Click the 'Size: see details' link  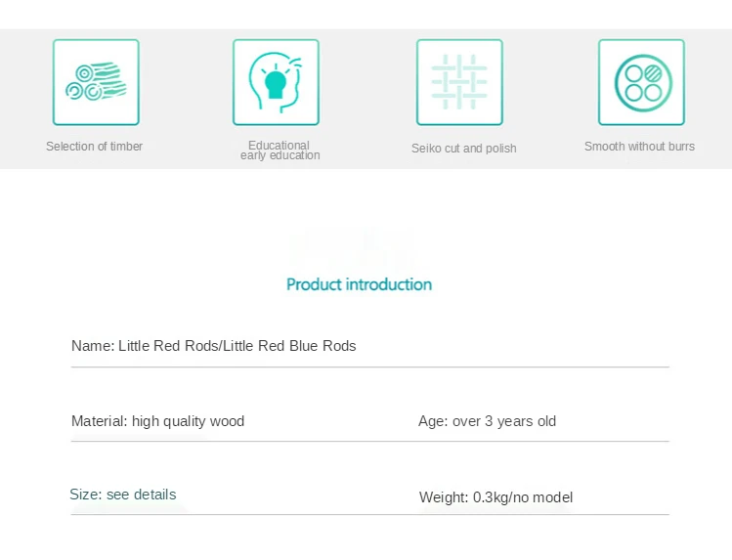(x=123, y=495)
